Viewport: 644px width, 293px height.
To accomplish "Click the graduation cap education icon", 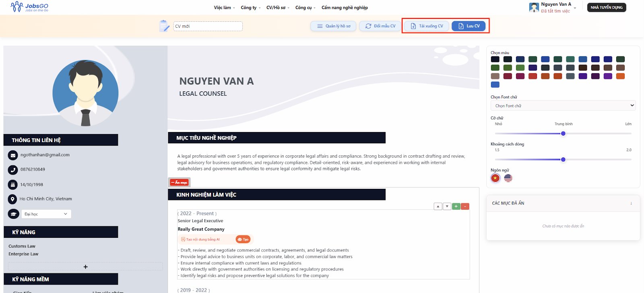I will coord(13,214).
